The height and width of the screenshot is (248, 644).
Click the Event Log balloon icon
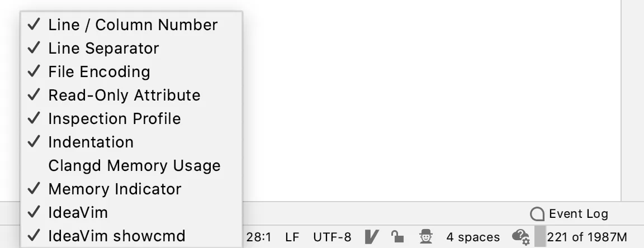[x=537, y=214]
